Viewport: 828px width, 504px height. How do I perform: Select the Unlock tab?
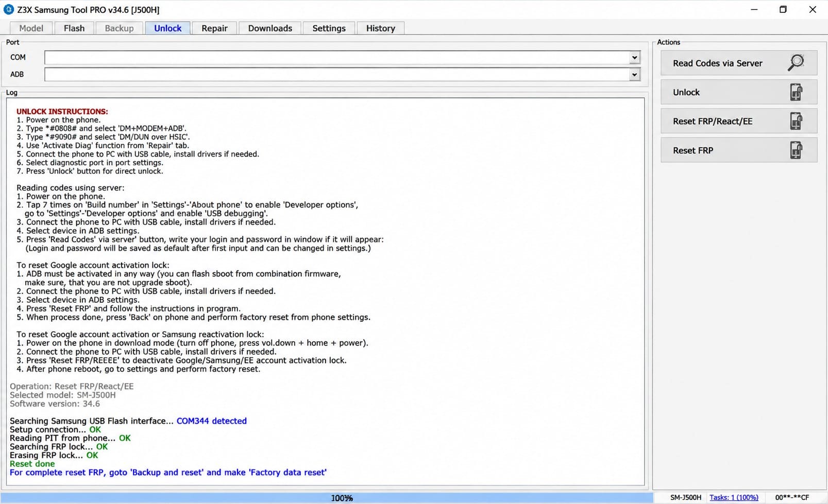[168, 28]
